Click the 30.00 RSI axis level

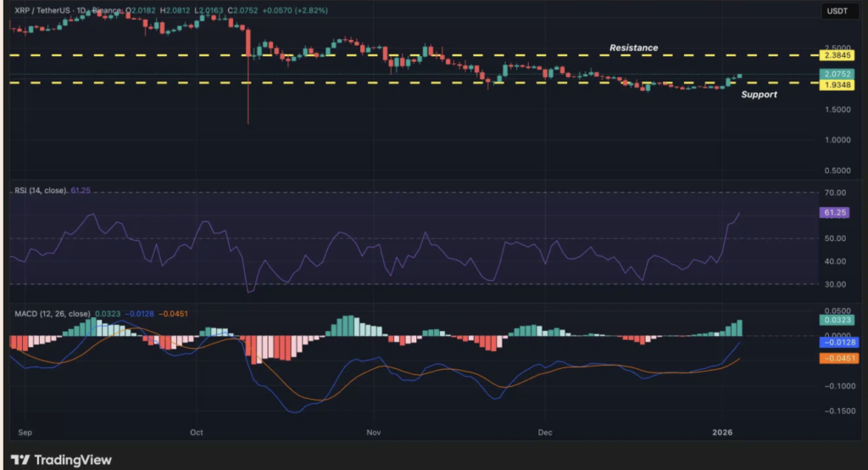point(835,284)
